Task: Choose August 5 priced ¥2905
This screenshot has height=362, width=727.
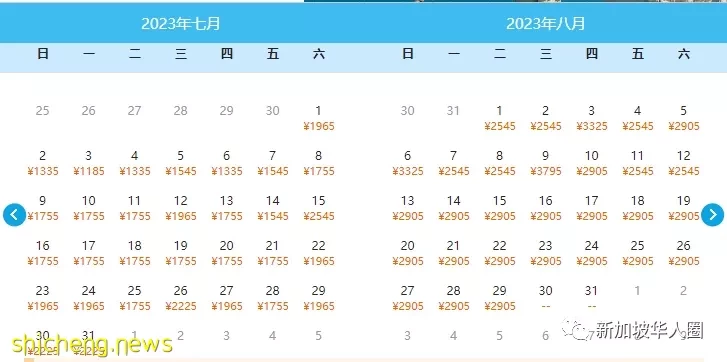Action: (683, 118)
